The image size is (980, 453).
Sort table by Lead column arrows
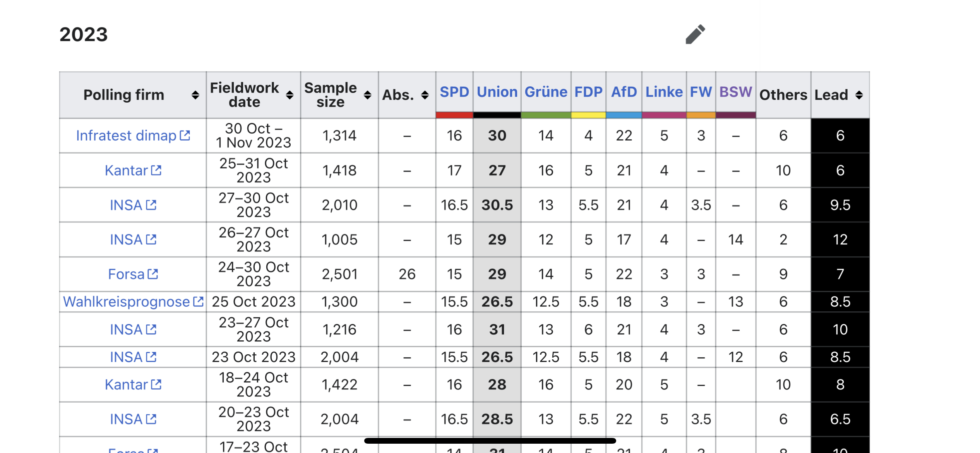tap(859, 95)
